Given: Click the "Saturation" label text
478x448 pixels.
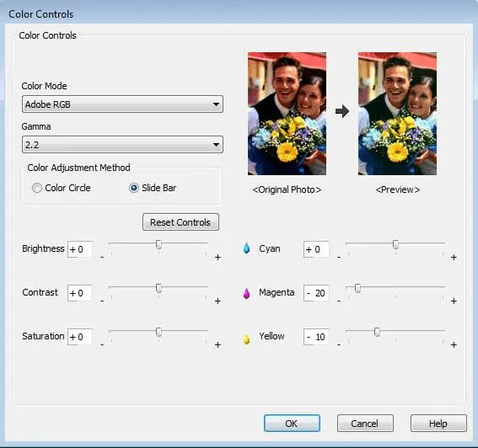Looking at the screenshot, I should [x=43, y=336].
